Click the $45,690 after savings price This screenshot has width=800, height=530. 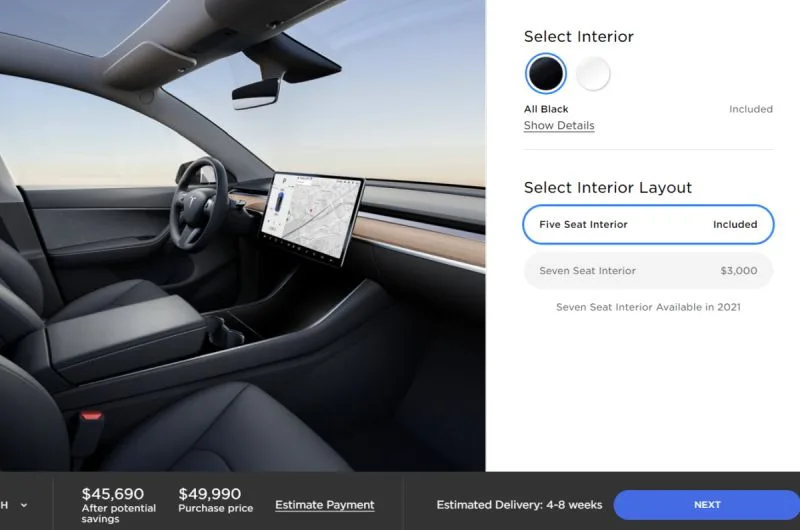113,494
